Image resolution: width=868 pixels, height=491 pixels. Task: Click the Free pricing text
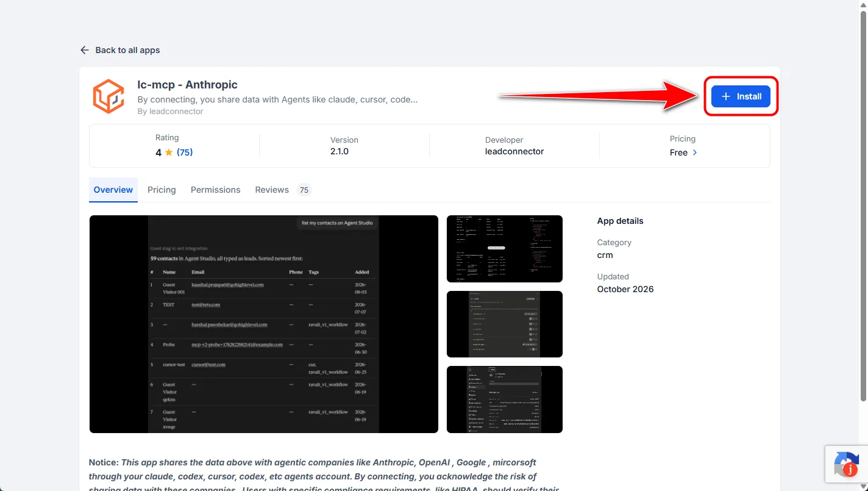(x=678, y=152)
